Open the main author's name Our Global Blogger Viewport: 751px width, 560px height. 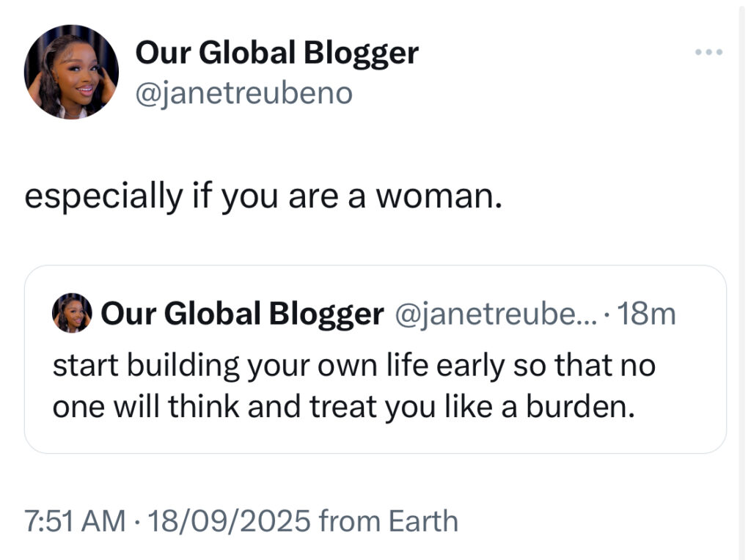pos(276,53)
